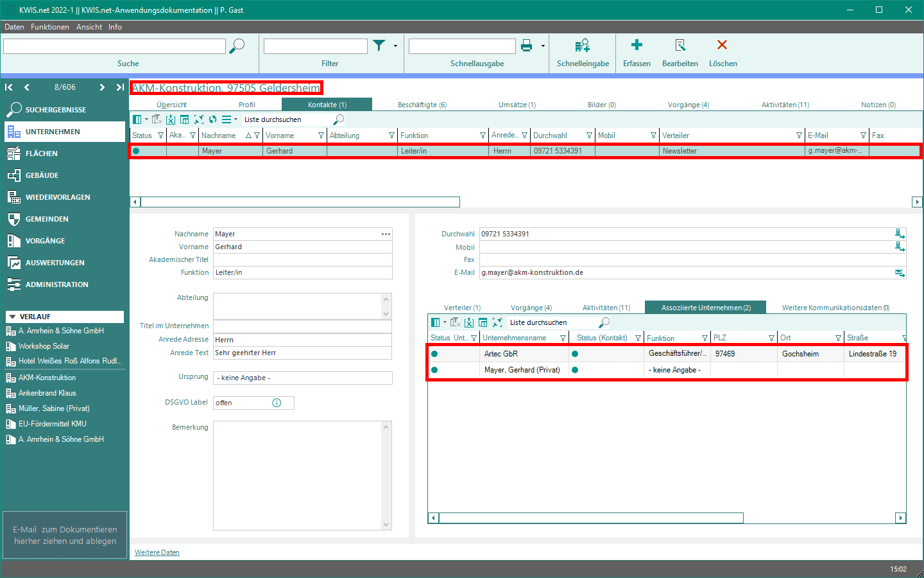Open the Funktionen menu
This screenshot has height=578, width=924.
(50, 27)
